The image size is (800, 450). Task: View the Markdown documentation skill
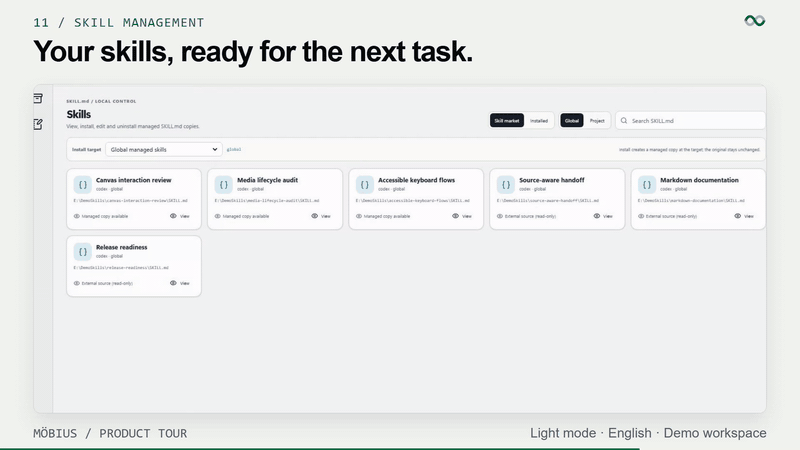tap(744, 216)
